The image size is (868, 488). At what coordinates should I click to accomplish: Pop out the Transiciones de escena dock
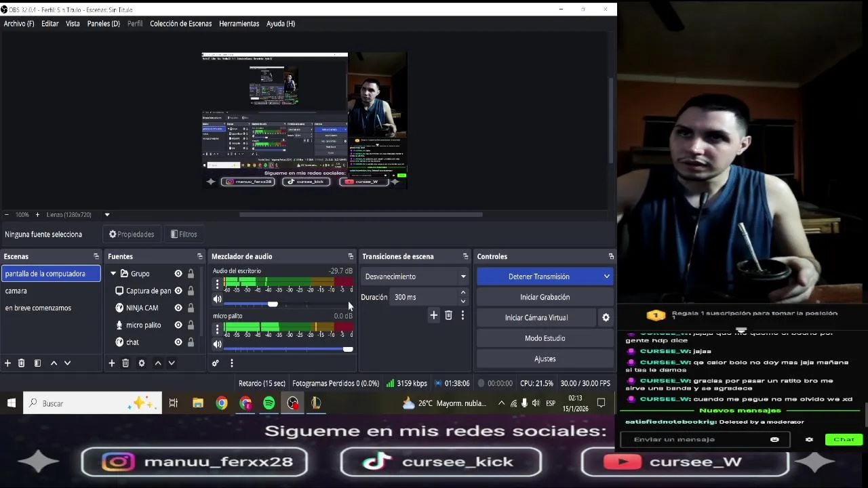click(x=465, y=256)
